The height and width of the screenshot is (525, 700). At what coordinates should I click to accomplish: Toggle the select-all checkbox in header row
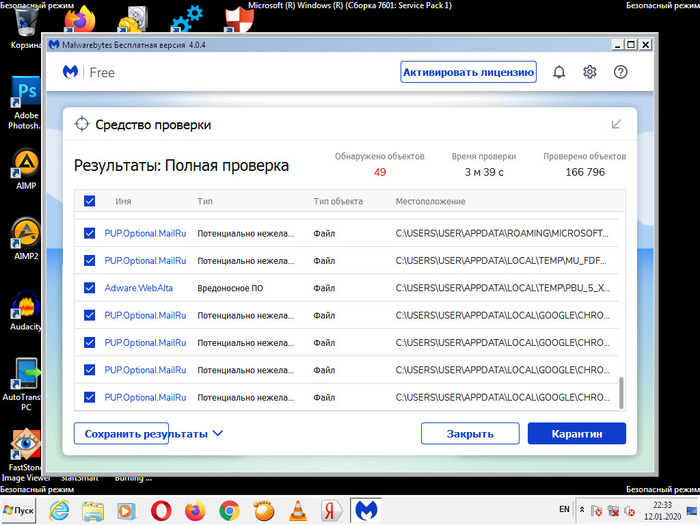89,201
